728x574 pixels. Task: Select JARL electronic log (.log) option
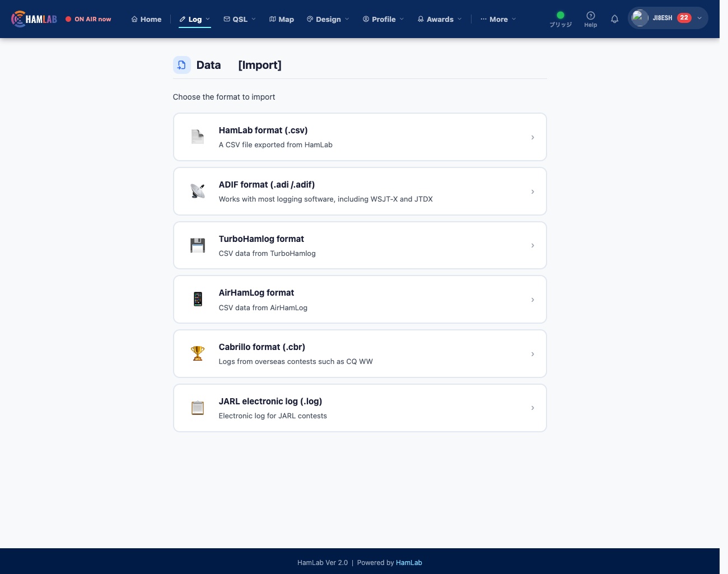360,408
